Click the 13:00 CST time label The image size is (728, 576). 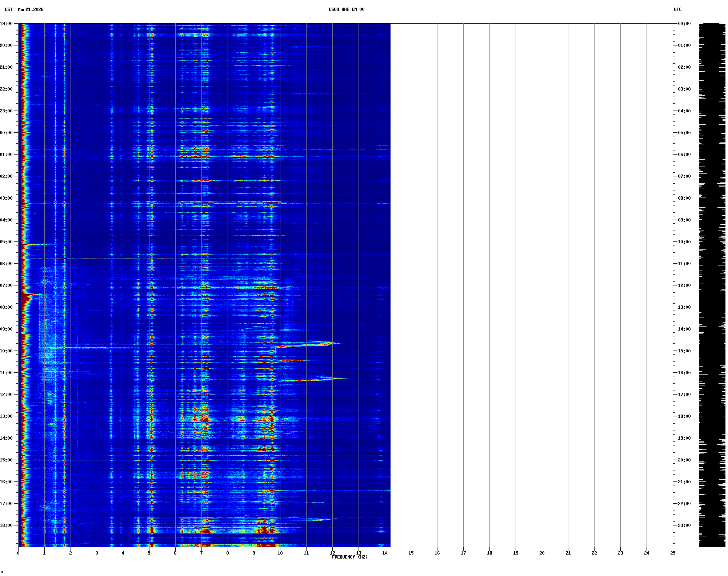tap(6, 416)
